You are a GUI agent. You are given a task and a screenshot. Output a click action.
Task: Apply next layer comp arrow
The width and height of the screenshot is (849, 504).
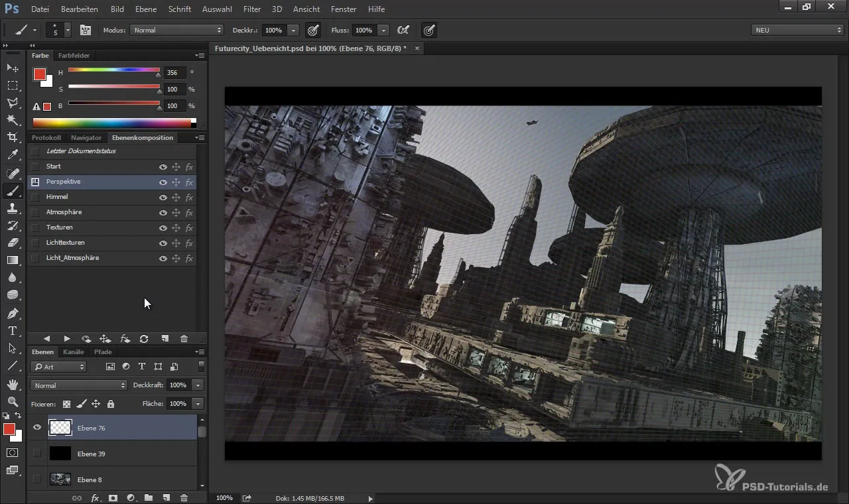coord(67,339)
